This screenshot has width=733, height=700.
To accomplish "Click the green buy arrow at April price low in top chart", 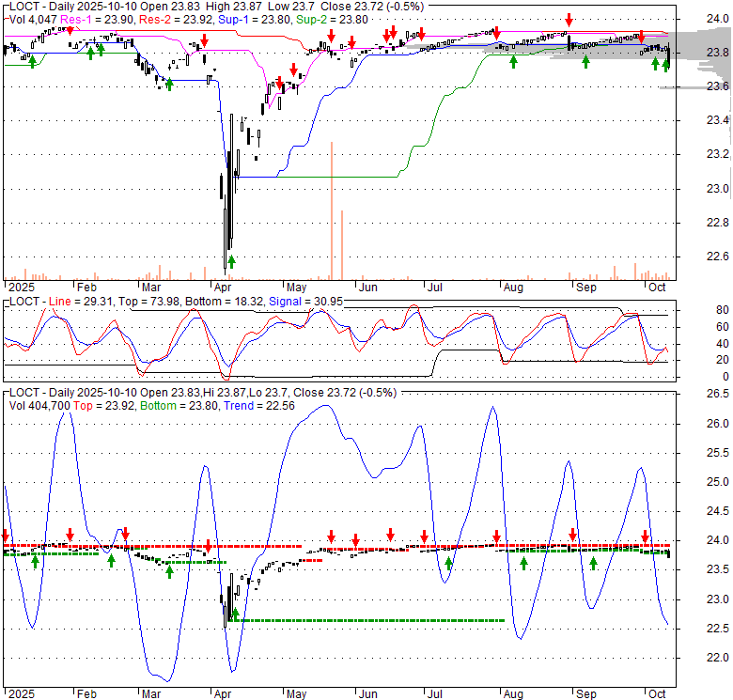I will (231, 261).
